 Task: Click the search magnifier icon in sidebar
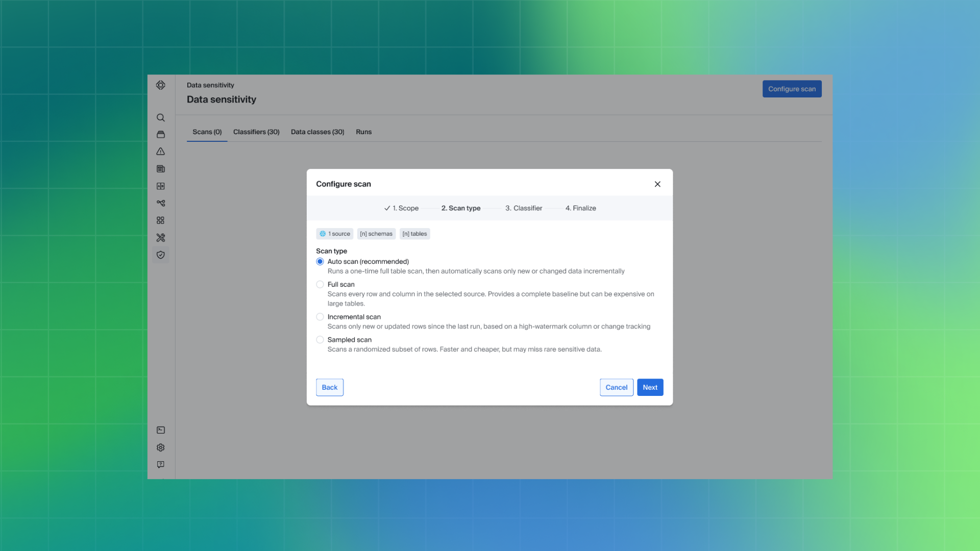tap(160, 117)
